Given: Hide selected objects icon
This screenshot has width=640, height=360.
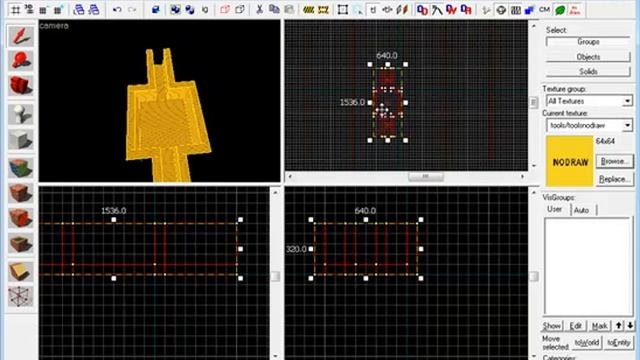Looking at the screenshot, I should [225, 9].
